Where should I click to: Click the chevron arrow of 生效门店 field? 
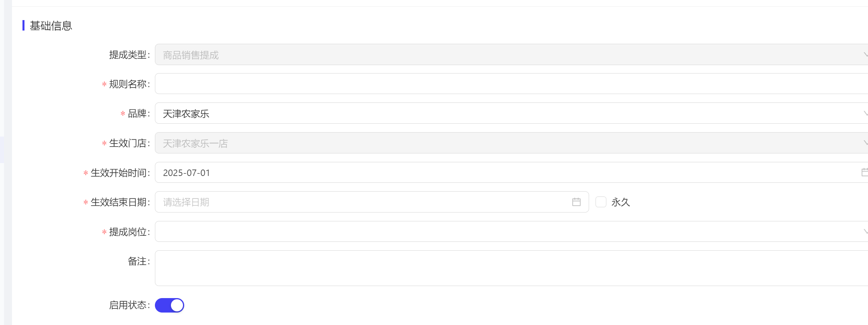click(x=866, y=143)
